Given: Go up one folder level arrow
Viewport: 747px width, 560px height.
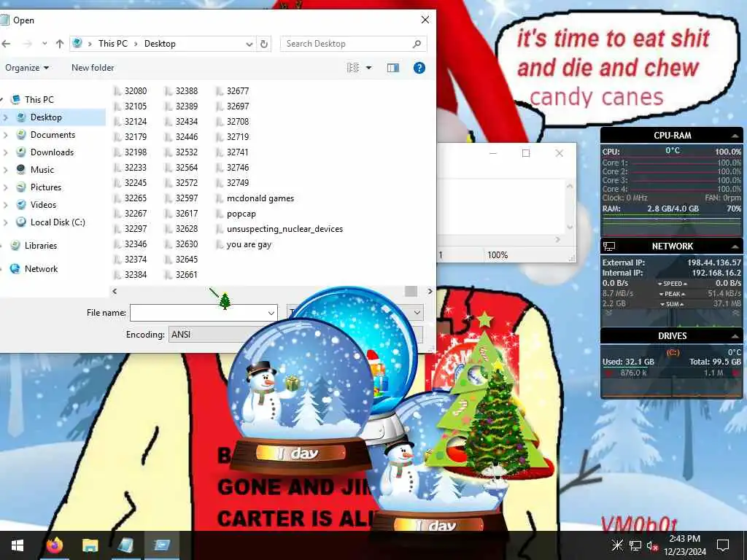Looking at the screenshot, I should coord(60,44).
